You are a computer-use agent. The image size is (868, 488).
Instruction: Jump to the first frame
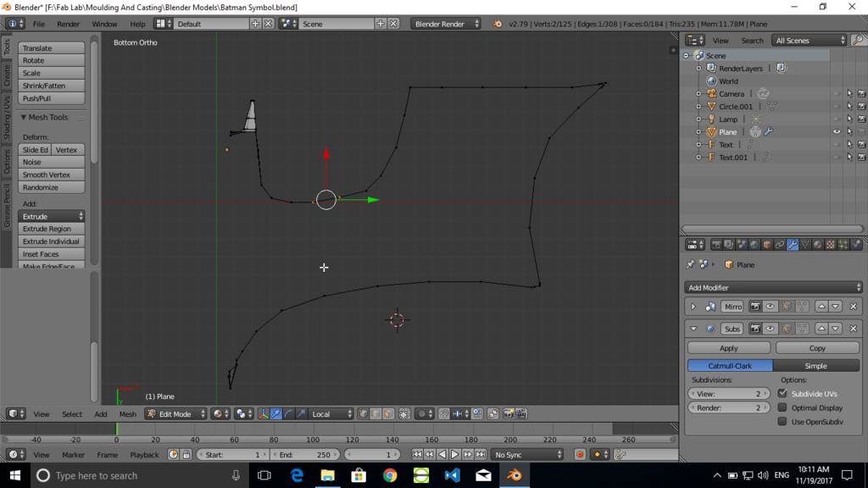click(x=417, y=455)
